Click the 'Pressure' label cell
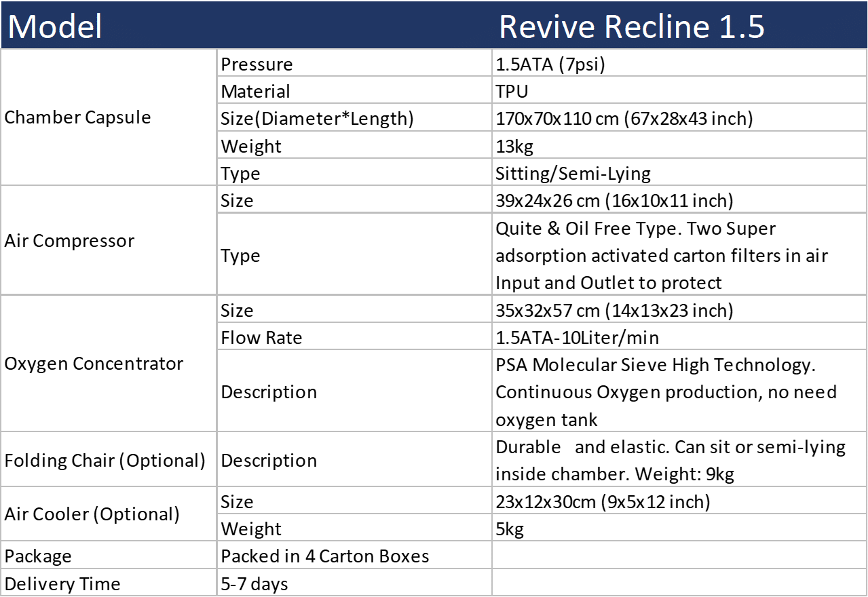The width and height of the screenshot is (868, 597). pyautogui.click(x=354, y=64)
